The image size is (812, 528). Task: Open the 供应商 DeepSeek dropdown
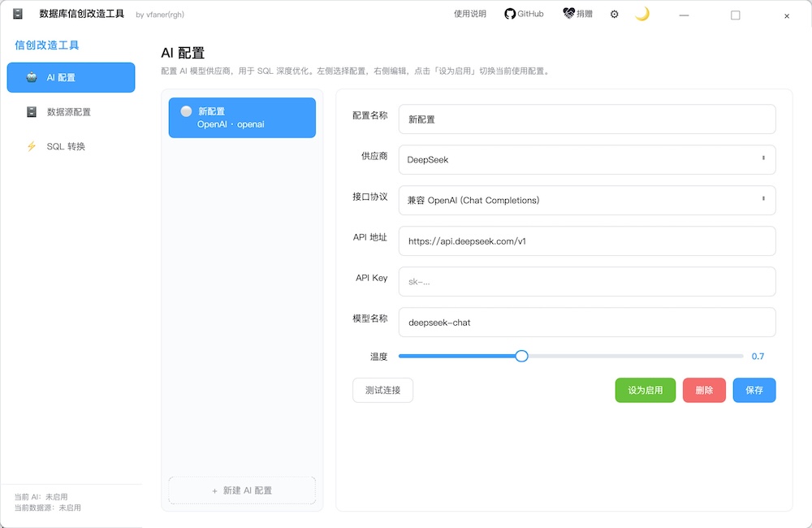coord(587,159)
